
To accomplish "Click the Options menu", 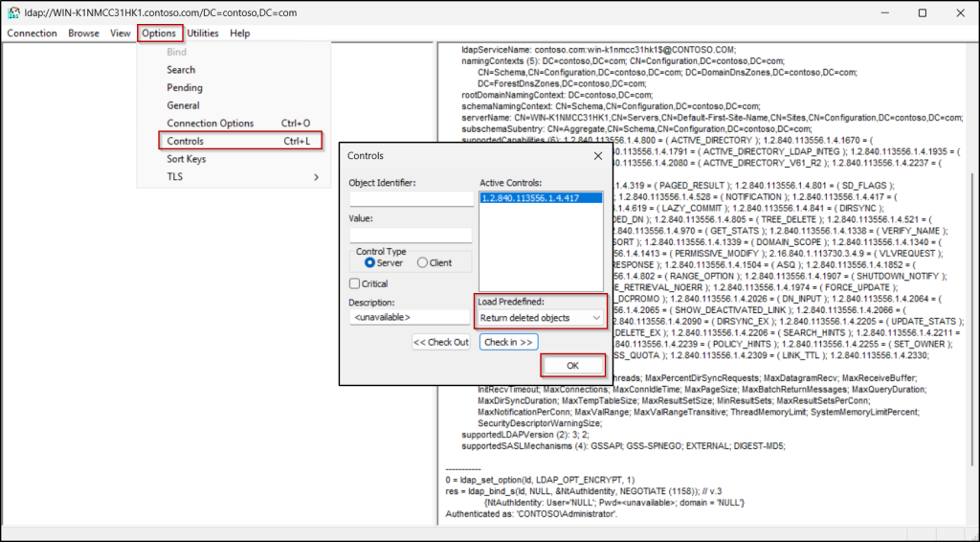I will [x=160, y=34].
